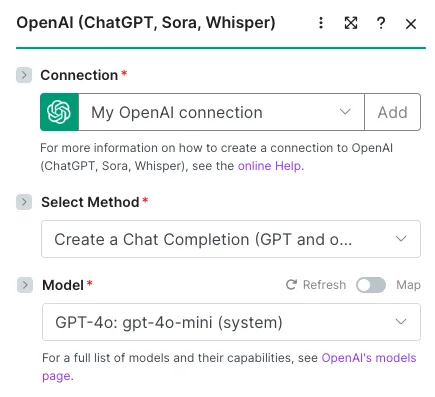Screen dimensions: 435x397
Task: Open the My OpenAI connection dropdown
Action: (221, 112)
